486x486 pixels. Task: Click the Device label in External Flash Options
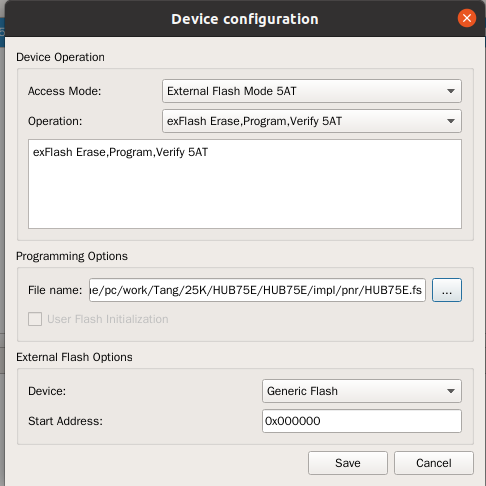[x=47, y=391]
